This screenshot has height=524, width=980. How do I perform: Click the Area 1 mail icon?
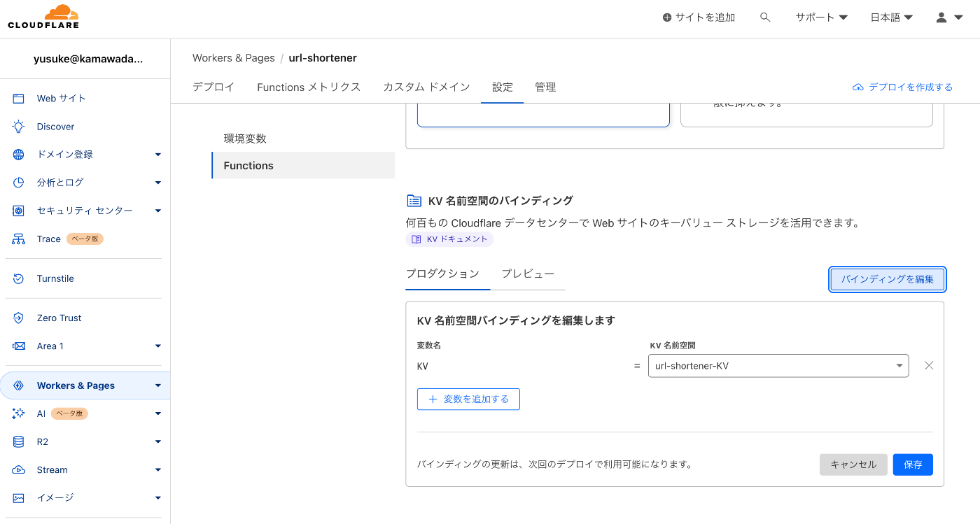click(19, 346)
